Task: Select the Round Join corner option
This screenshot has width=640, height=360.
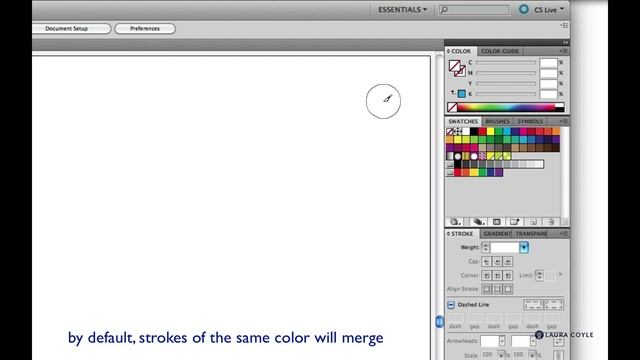Action: coord(497,276)
